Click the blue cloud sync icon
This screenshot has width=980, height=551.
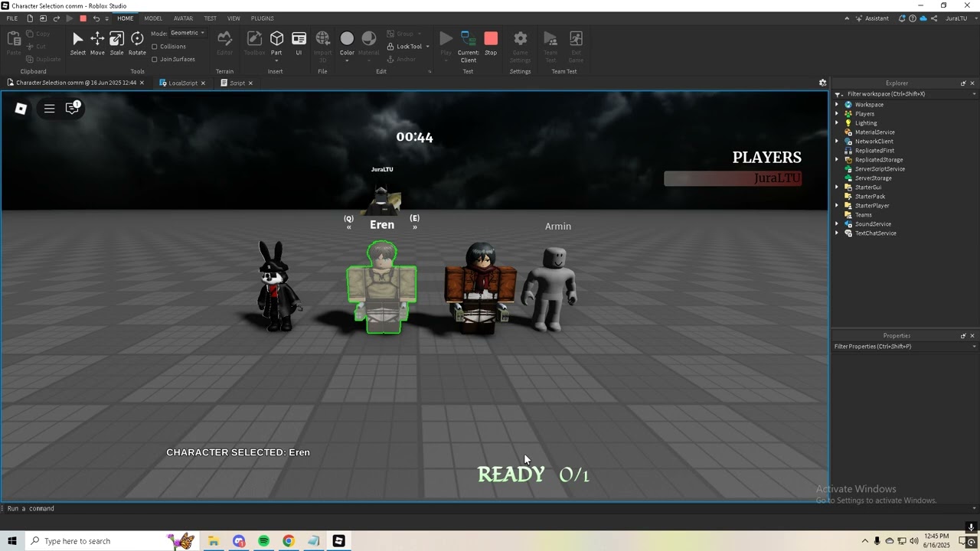pyautogui.click(x=923, y=18)
